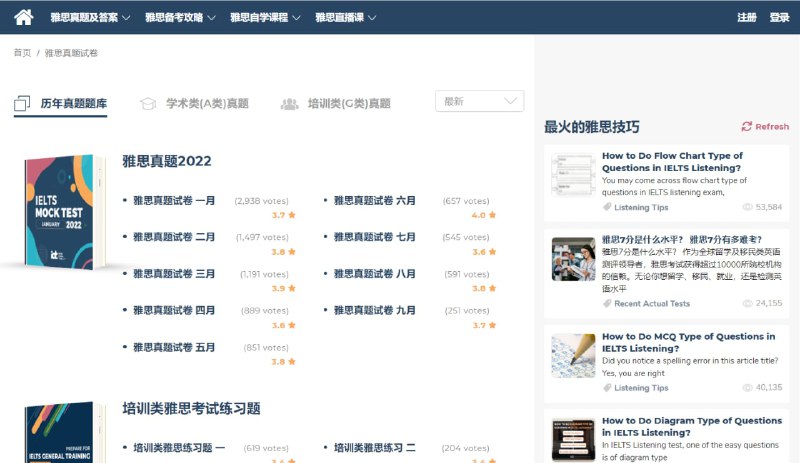This screenshot has width=800, height=463.
Task: Expand the 雅思真题及答案 menu
Action: pyautogui.click(x=91, y=17)
